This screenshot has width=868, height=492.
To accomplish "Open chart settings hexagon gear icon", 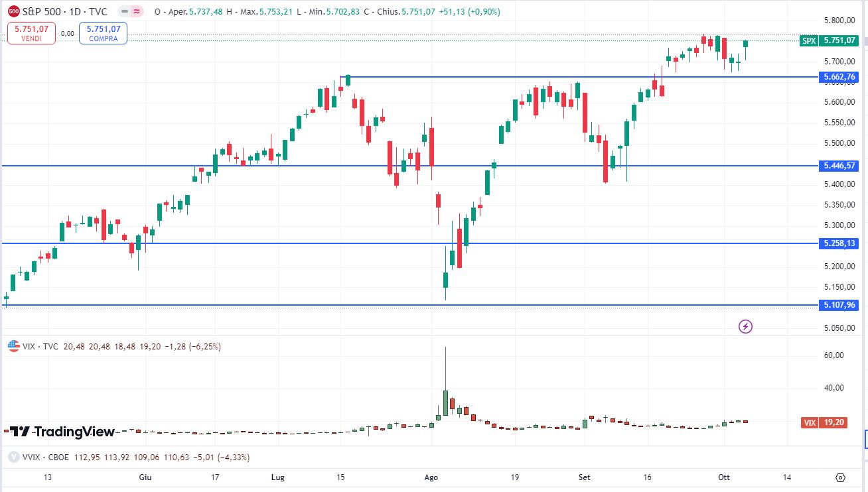I will 840,477.
